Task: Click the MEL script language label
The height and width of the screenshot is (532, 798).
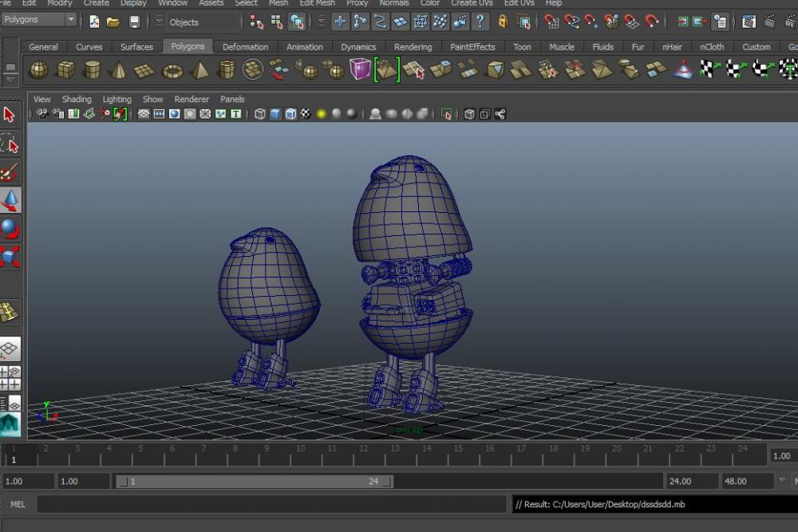Action: (18, 504)
